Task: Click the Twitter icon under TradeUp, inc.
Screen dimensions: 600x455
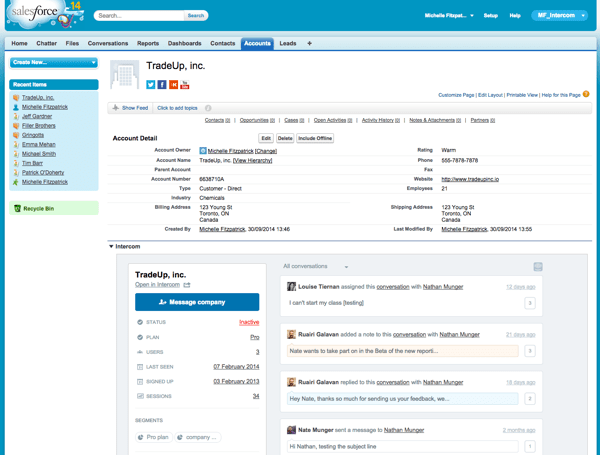Action: point(151,85)
